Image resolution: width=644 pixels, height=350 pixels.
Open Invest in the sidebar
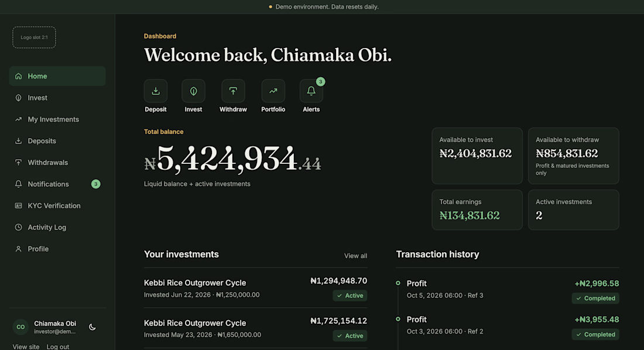[57, 98]
